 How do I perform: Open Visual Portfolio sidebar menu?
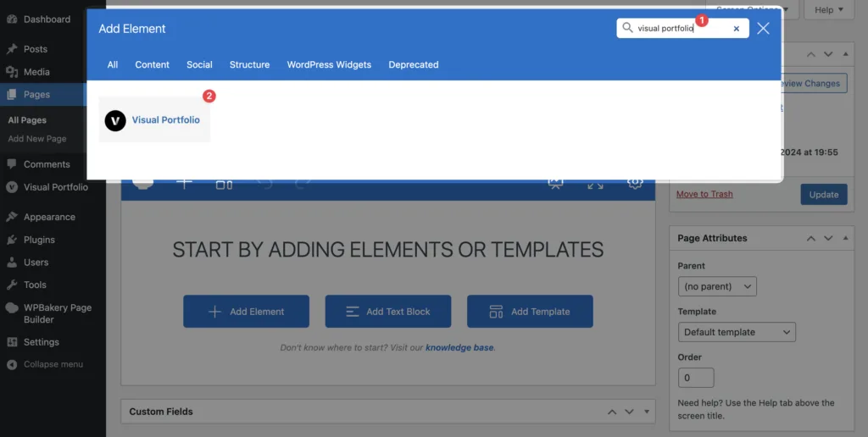[47, 187]
